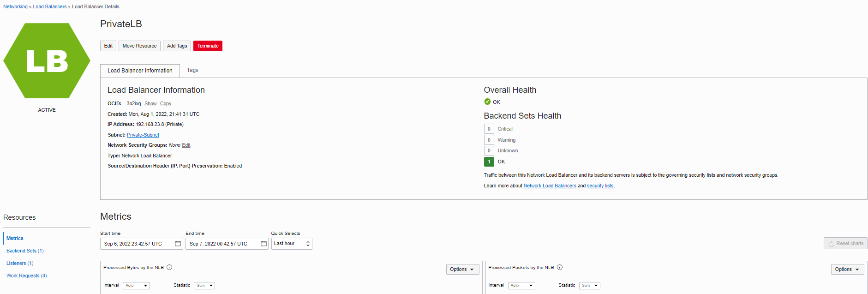Screen dimensions: 868x294
Task: Edit the Network Security Groups
Action: 186,145
